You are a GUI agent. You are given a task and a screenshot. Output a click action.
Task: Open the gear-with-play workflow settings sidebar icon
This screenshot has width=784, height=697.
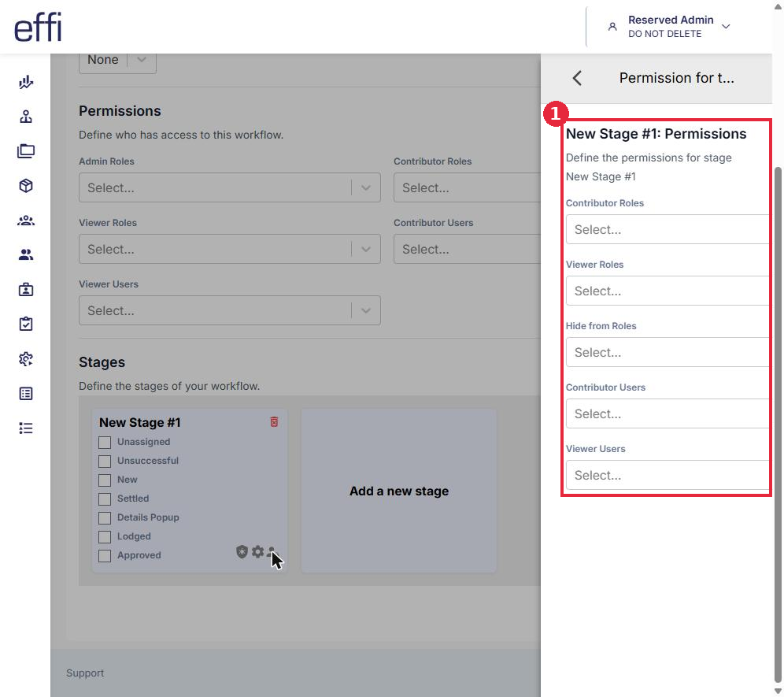pos(26,359)
